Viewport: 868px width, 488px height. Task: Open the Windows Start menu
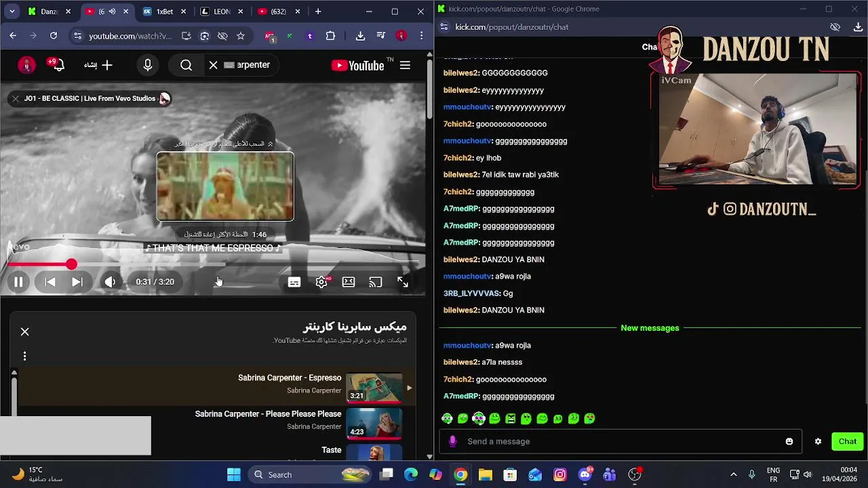click(x=234, y=474)
